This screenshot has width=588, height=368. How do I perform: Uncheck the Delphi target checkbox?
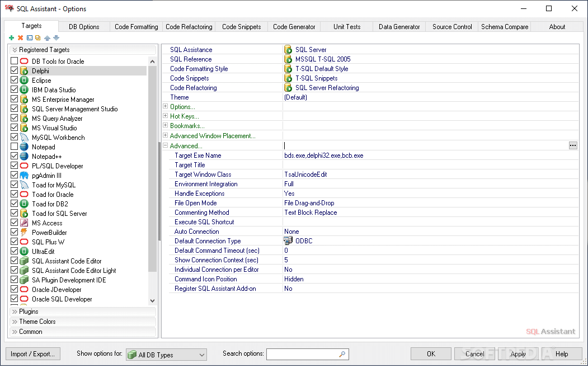(x=14, y=70)
